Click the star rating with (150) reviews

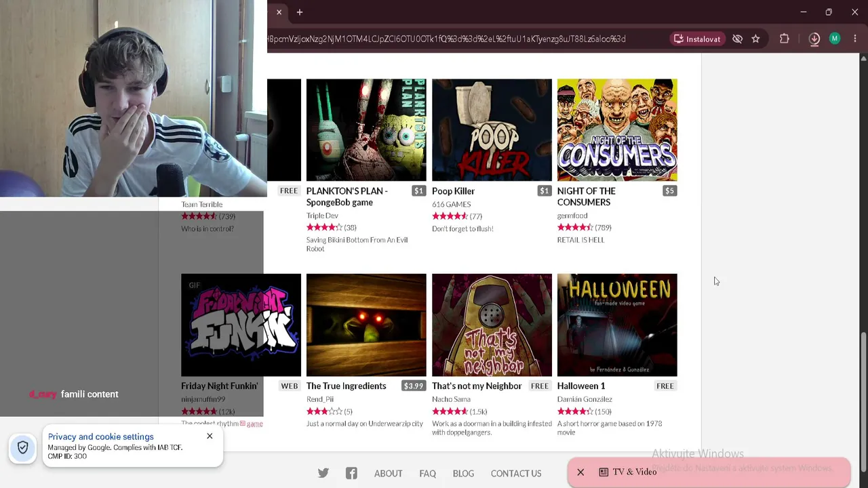(585, 411)
